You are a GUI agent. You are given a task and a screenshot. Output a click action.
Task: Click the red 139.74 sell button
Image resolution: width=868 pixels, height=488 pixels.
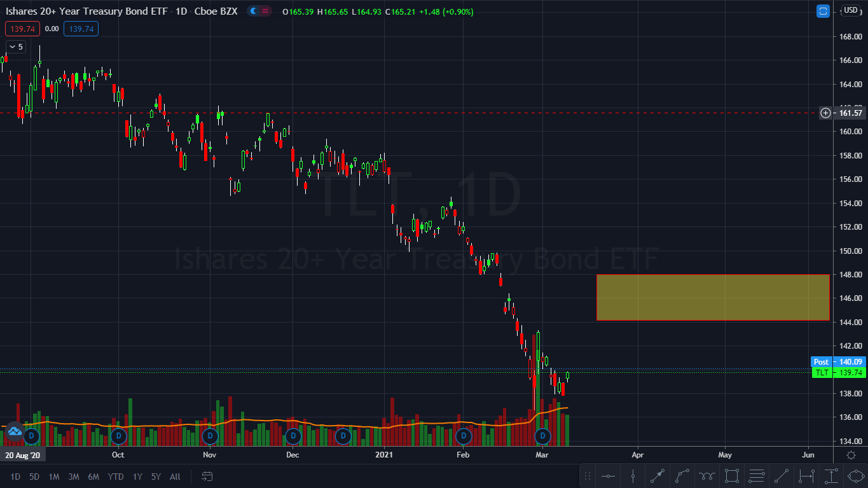coord(23,29)
